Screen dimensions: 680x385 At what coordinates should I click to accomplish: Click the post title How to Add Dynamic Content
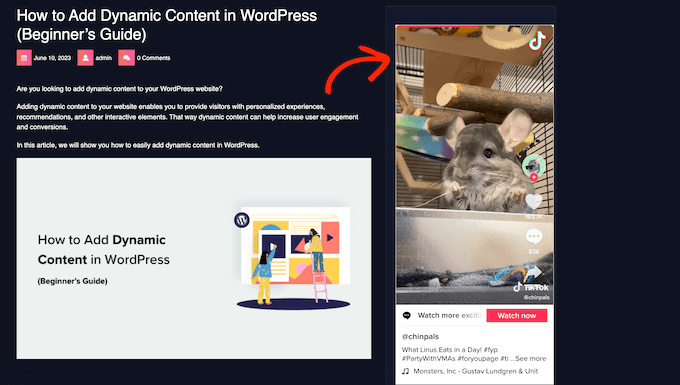coord(167,25)
